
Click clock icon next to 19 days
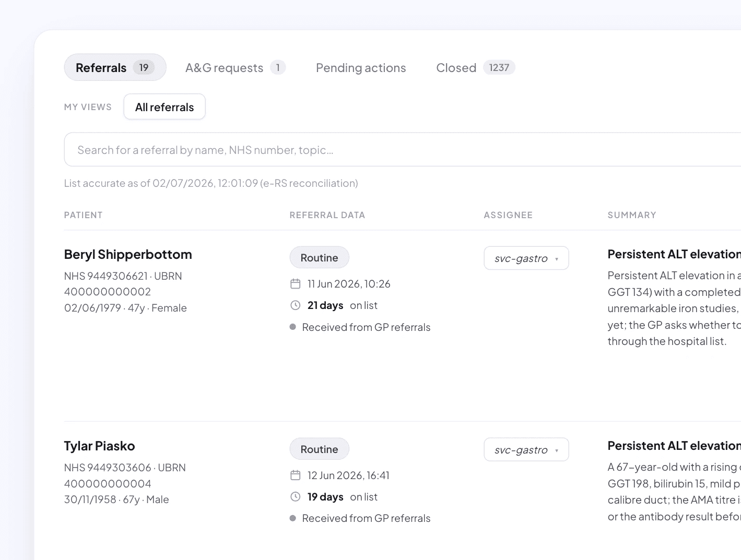[x=296, y=497]
